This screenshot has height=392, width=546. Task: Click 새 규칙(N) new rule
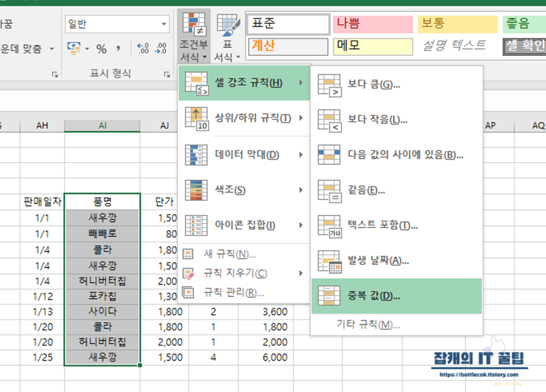(244, 254)
